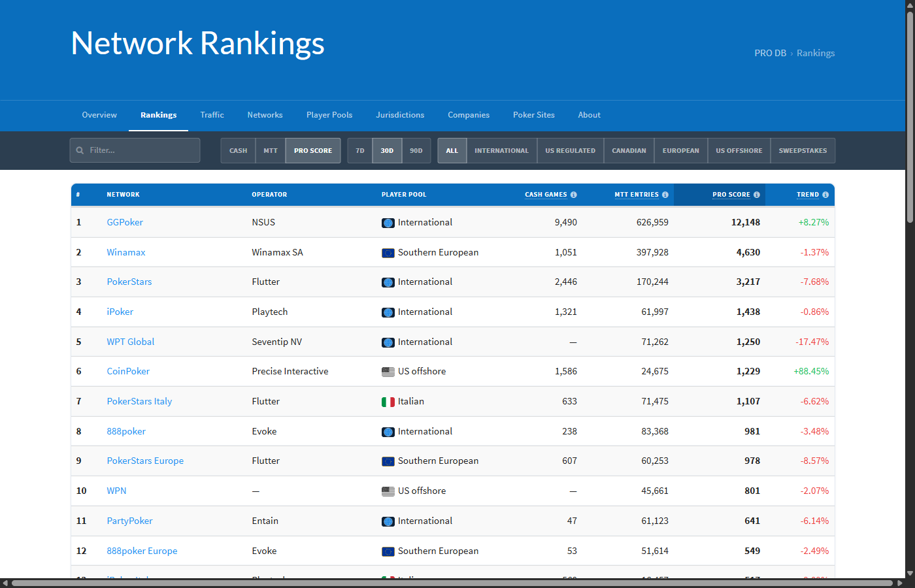Click the magnifying glass in the filter box
Screen dimensions: 915x588
(x=79, y=150)
